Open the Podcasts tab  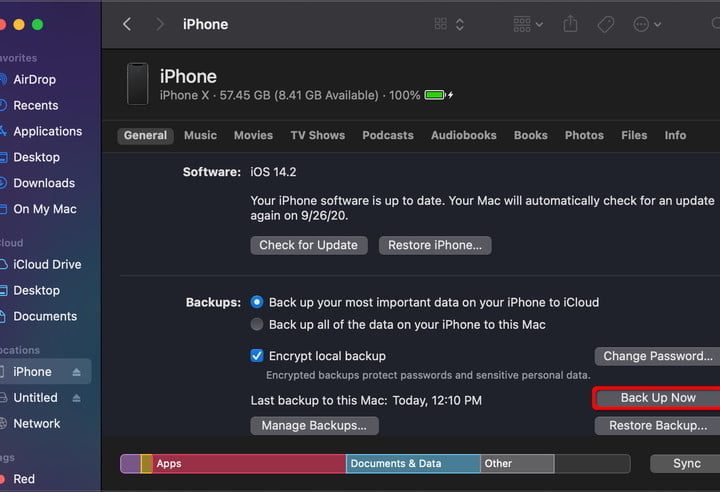388,136
